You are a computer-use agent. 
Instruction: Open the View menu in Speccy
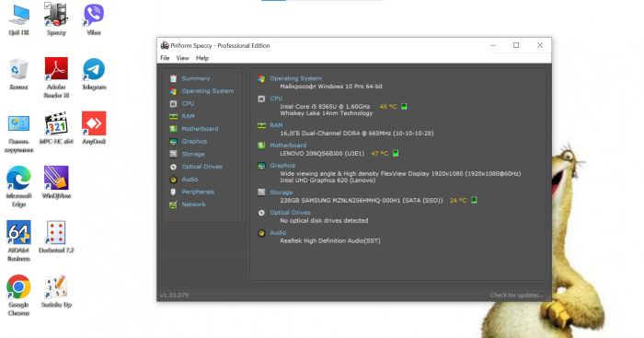[x=182, y=58]
